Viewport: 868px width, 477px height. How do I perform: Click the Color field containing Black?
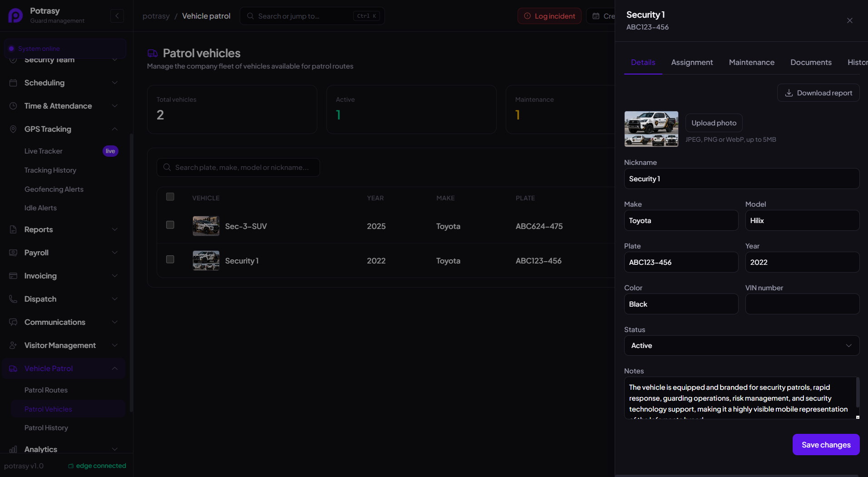[x=681, y=304]
